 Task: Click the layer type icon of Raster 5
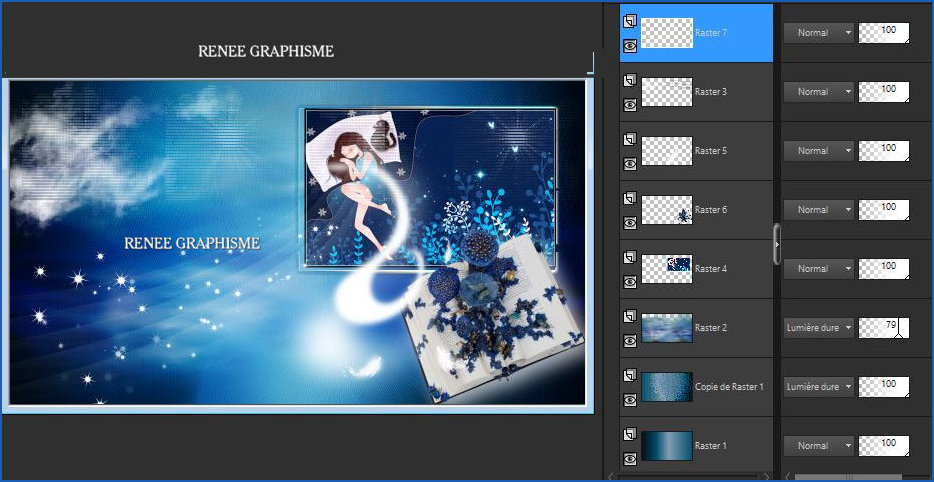(x=630, y=139)
